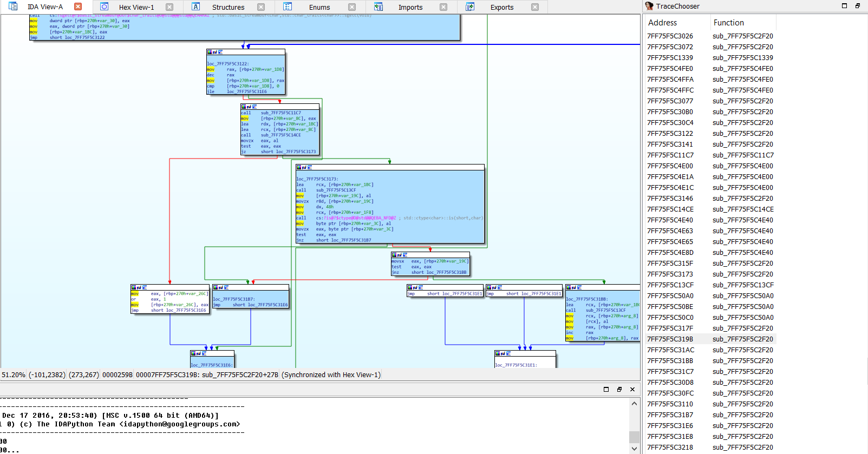Undock the TraceChooser panel with float icon

coord(858,6)
